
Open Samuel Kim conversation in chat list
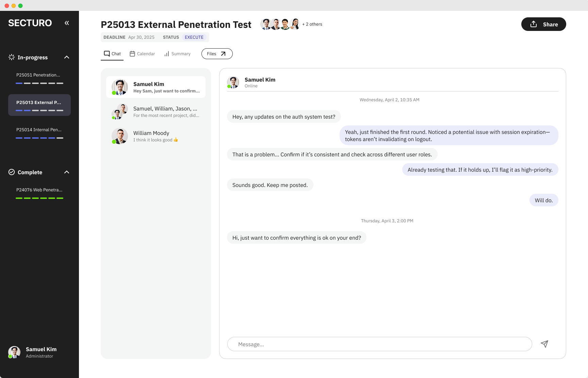pyautogui.click(x=156, y=87)
